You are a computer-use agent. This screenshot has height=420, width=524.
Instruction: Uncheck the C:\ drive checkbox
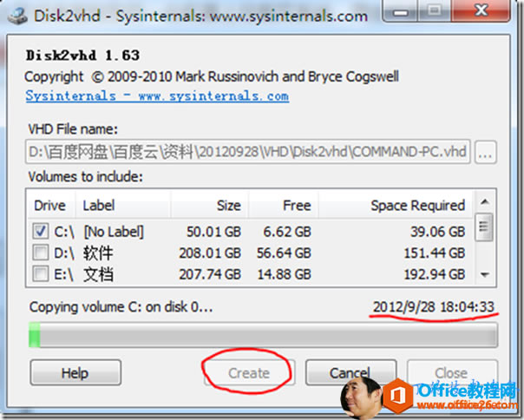(40, 231)
